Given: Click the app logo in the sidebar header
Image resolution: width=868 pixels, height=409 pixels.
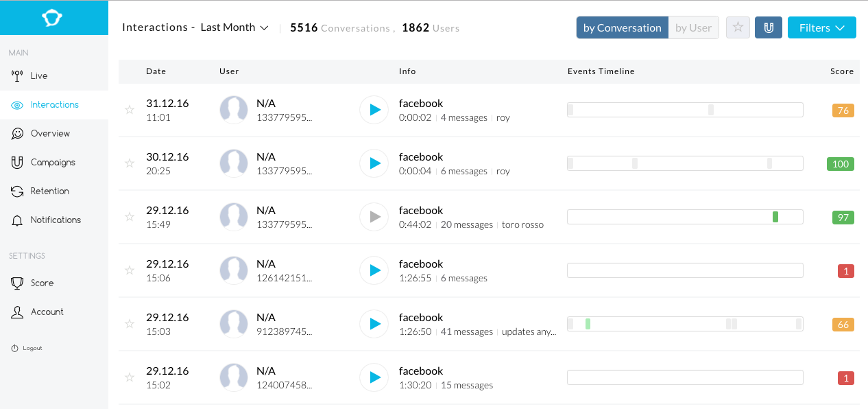Looking at the screenshot, I should click(52, 18).
